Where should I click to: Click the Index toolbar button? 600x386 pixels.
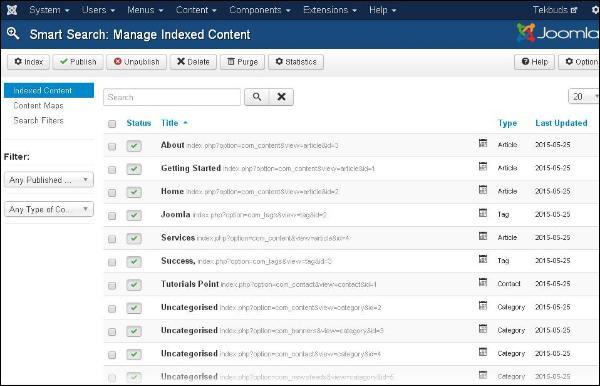tap(28, 62)
